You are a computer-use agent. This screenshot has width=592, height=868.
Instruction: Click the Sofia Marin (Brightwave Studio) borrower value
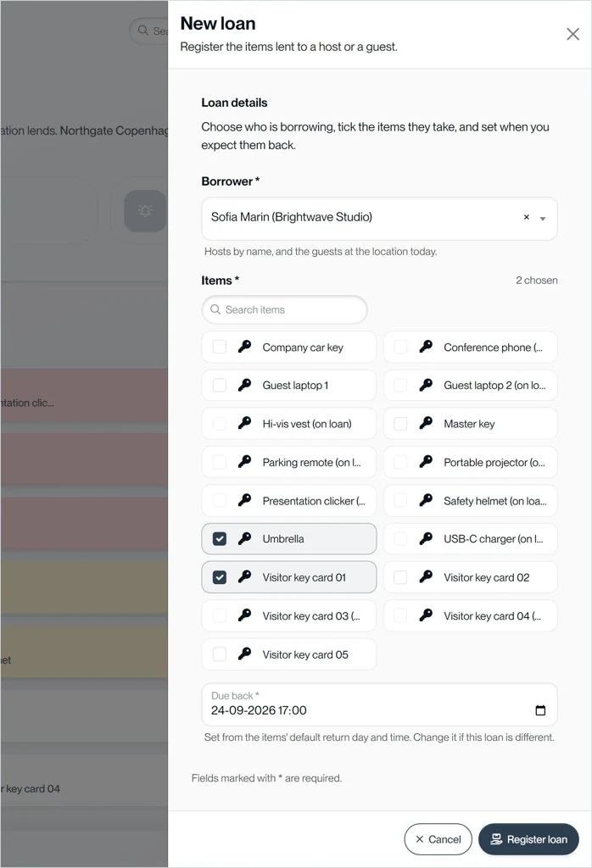[291, 217]
